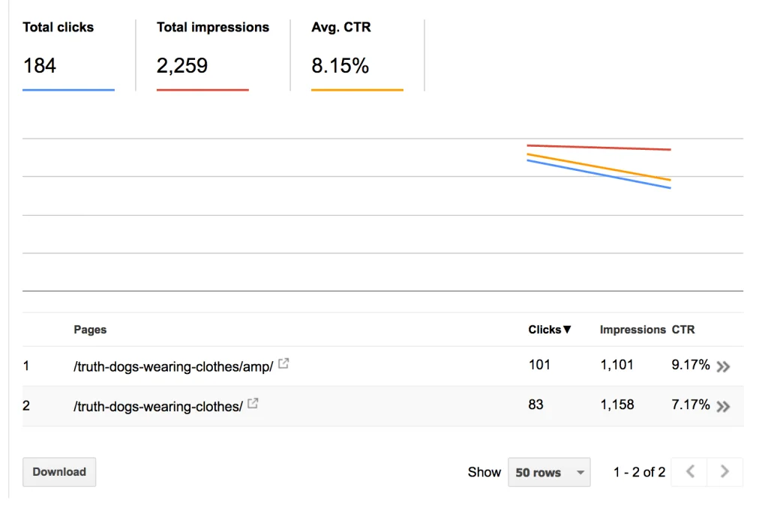Click the Download button
Screen dimensions: 768x532
59,472
